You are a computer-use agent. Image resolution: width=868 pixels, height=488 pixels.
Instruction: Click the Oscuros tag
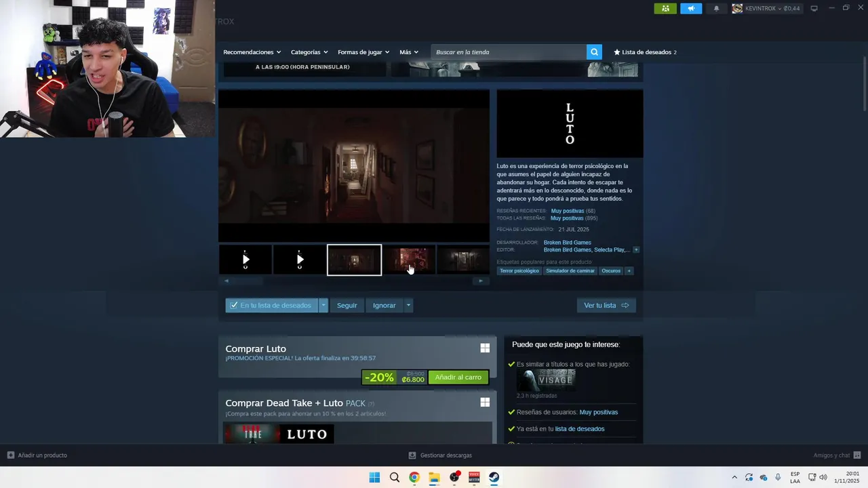611,271
